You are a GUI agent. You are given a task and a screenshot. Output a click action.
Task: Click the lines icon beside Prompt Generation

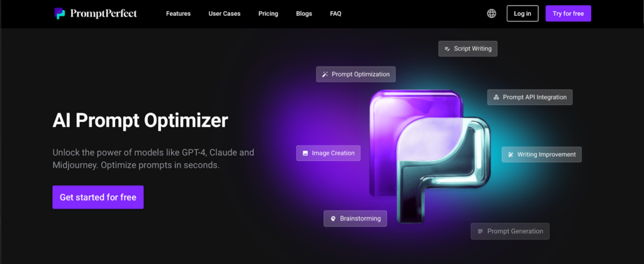coord(480,231)
